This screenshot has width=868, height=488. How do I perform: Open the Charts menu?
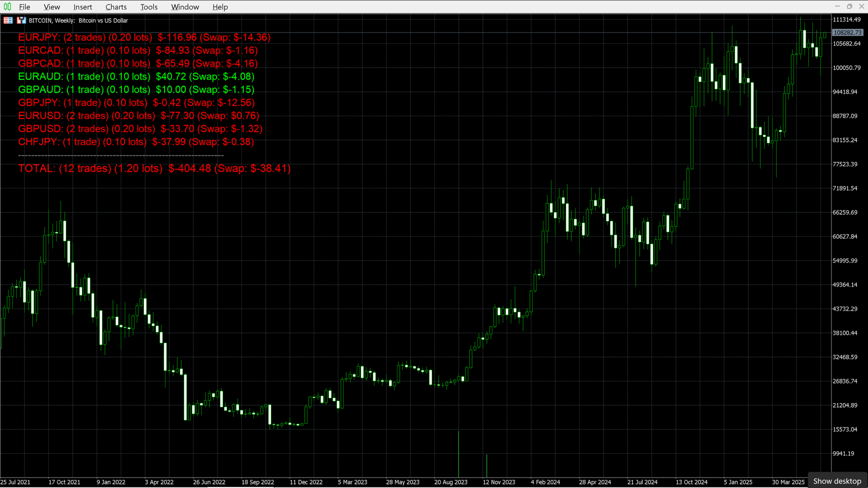[x=116, y=7]
